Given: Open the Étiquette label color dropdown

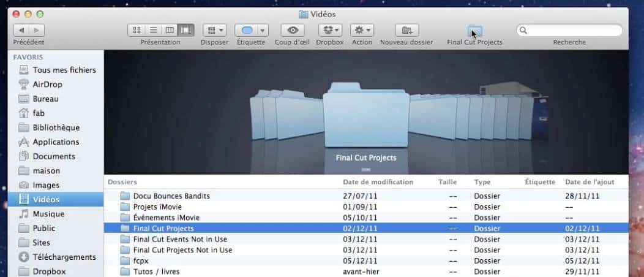Looking at the screenshot, I should [252, 30].
